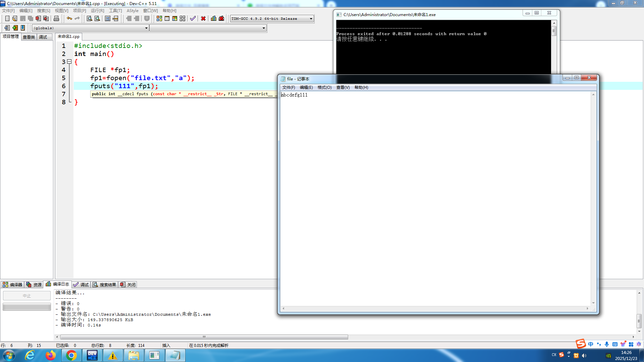Click the Compile & Run toolbar icon
644x362 pixels.
[x=175, y=18]
